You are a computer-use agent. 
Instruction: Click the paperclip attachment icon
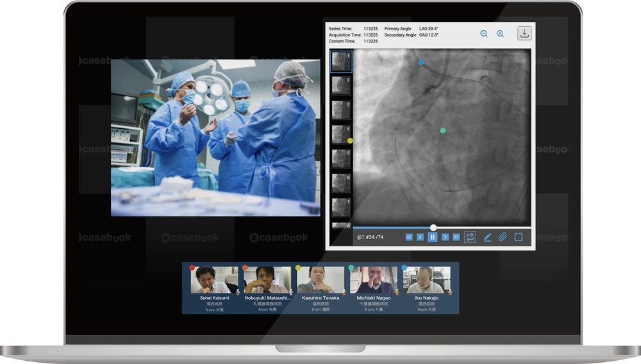(503, 237)
